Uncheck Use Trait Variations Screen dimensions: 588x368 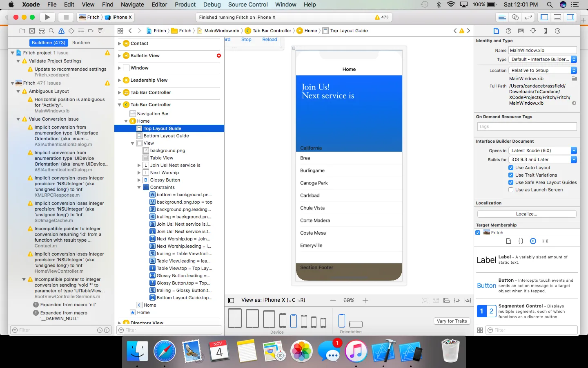[511, 175]
